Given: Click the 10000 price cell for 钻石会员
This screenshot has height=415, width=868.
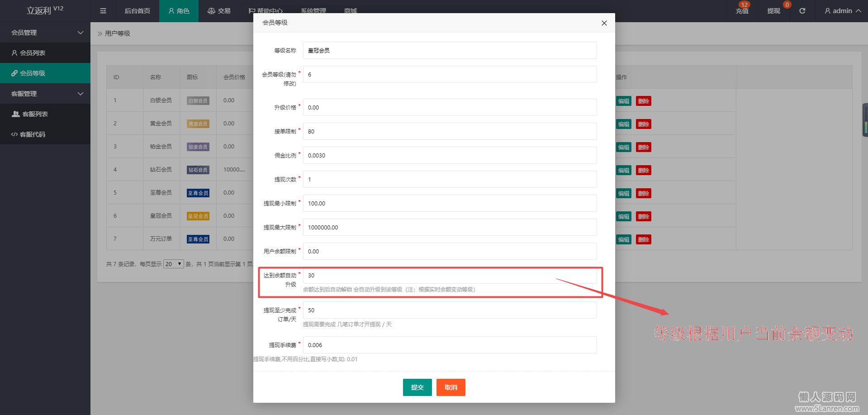Looking at the screenshot, I should [x=234, y=170].
